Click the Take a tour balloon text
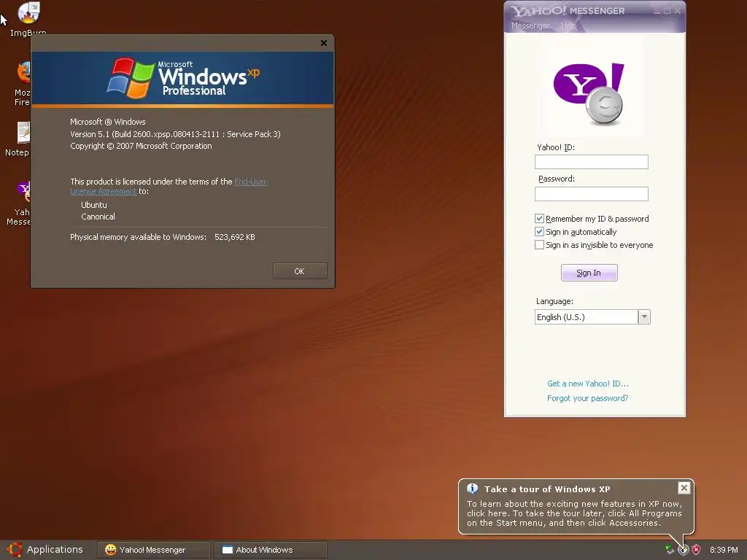The image size is (747, 560). point(575,513)
